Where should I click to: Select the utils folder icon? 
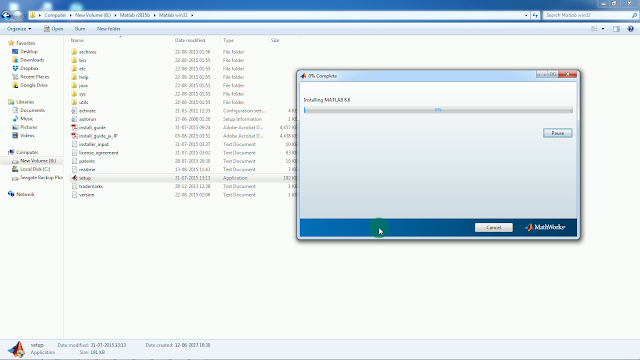tap(74, 102)
